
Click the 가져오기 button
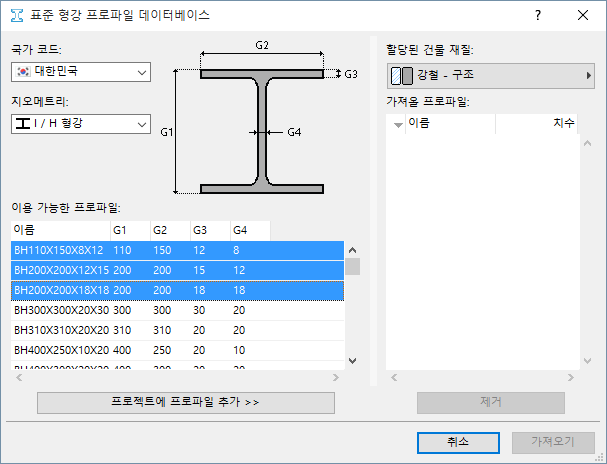click(x=553, y=442)
